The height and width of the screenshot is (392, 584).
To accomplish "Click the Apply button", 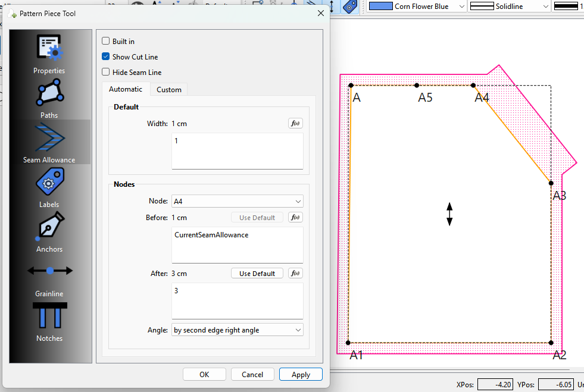I will coord(301,375).
